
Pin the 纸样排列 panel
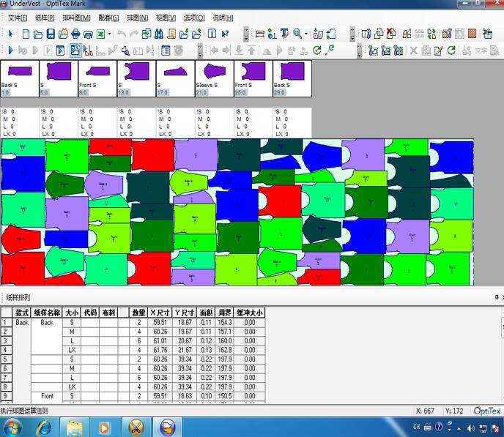coord(497,297)
